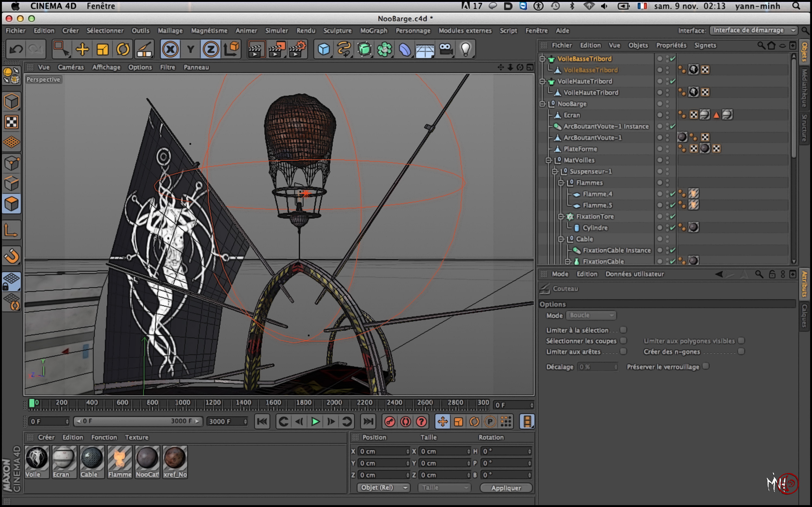
Task: Tick Préserver le verrouillage checkbox
Action: pos(706,366)
